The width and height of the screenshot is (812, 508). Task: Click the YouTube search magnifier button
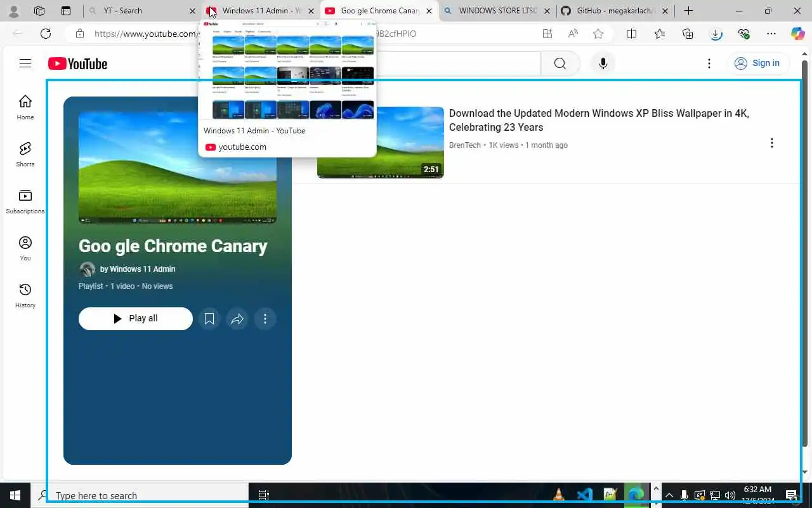pos(560,63)
